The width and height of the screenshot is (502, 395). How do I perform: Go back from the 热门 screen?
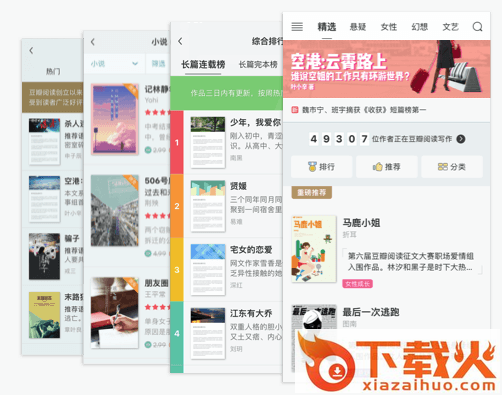click(x=31, y=51)
